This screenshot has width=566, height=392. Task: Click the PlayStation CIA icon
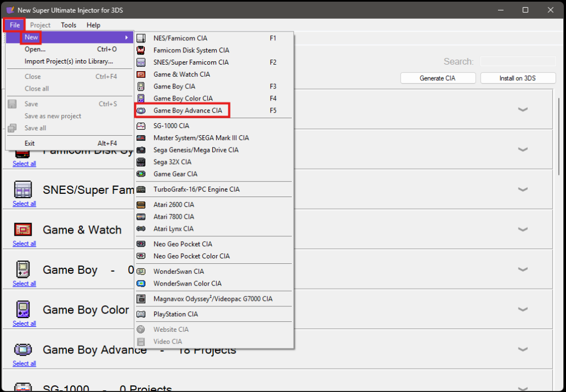coord(141,314)
